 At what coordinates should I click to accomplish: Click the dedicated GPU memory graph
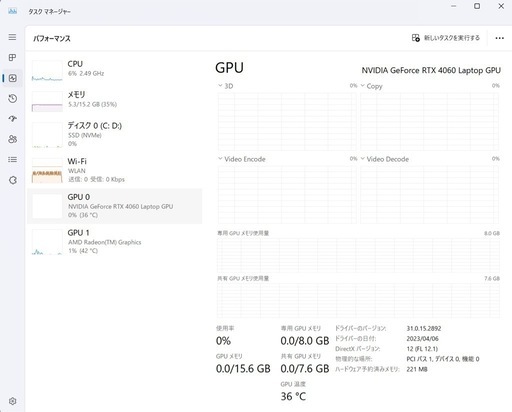point(358,255)
